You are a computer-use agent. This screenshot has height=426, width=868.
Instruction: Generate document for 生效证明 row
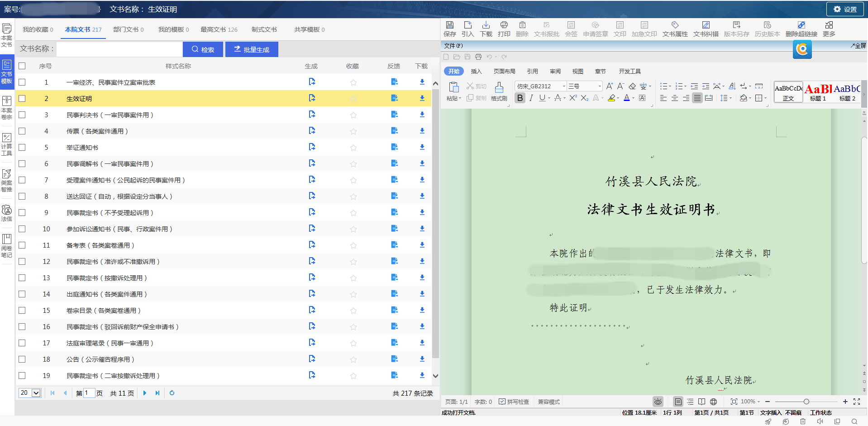tap(312, 98)
